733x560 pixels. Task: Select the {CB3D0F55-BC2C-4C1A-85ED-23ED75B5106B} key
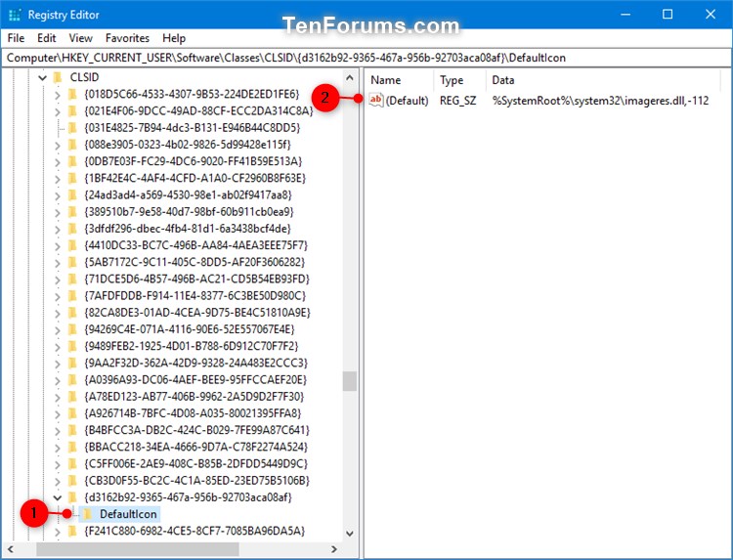pyautogui.click(x=196, y=481)
